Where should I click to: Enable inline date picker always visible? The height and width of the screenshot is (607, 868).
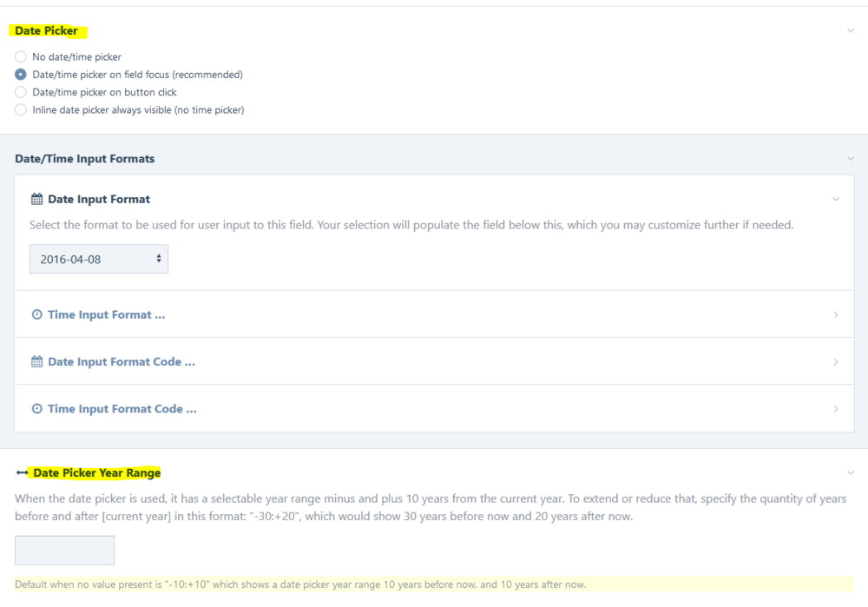[x=21, y=110]
